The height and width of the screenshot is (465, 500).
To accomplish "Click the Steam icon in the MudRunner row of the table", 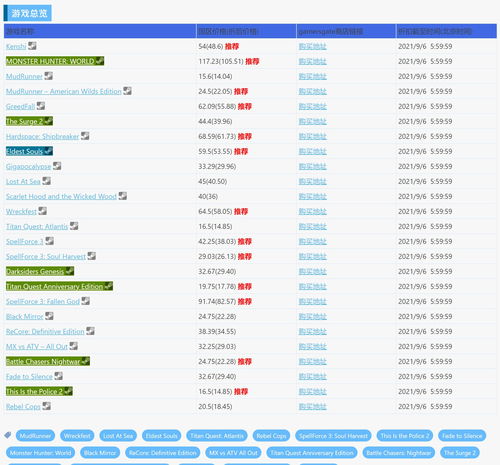I will click(49, 76).
